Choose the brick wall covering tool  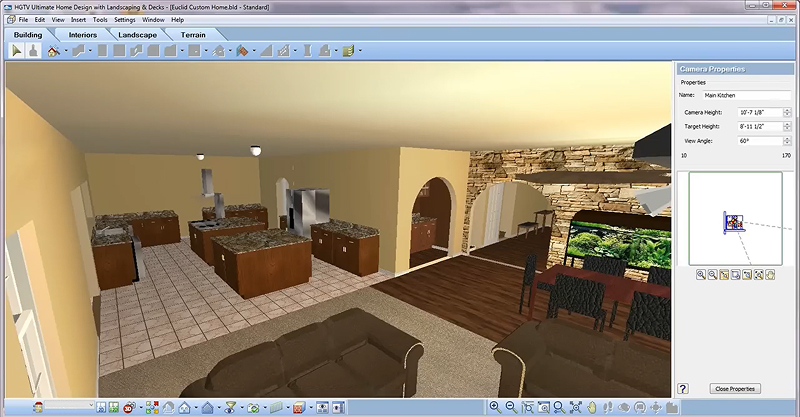tap(242, 51)
